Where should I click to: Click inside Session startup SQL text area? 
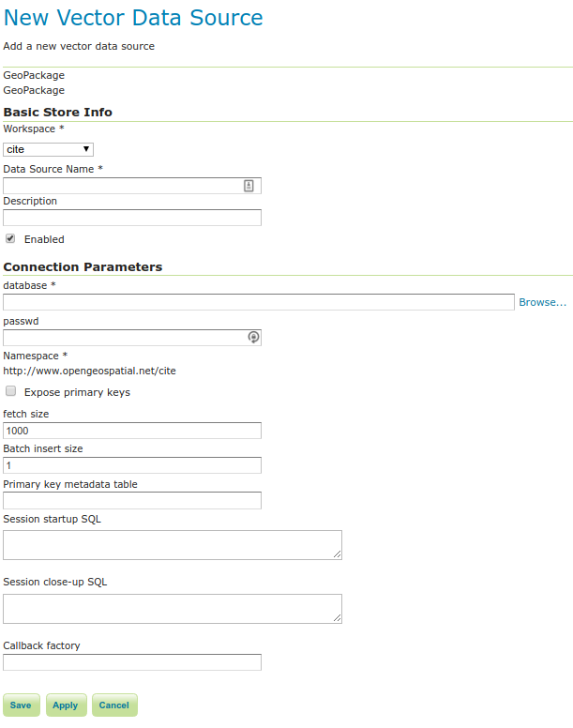[x=172, y=544]
